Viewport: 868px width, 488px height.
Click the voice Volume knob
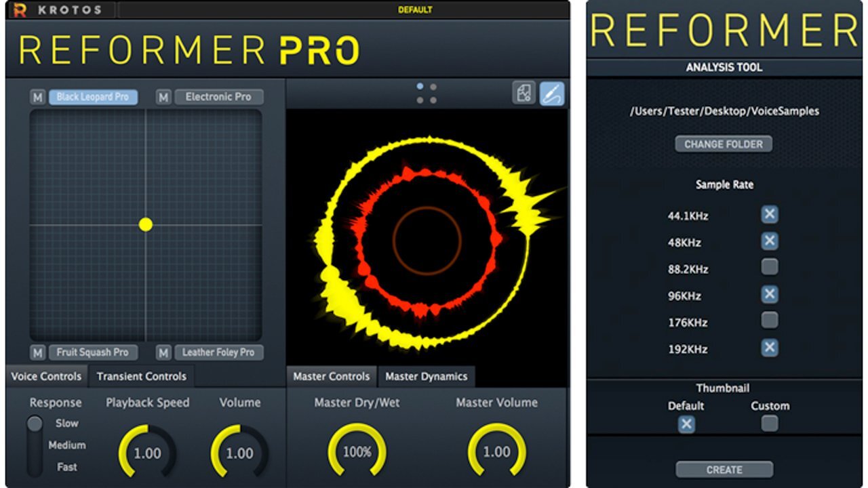239,453
